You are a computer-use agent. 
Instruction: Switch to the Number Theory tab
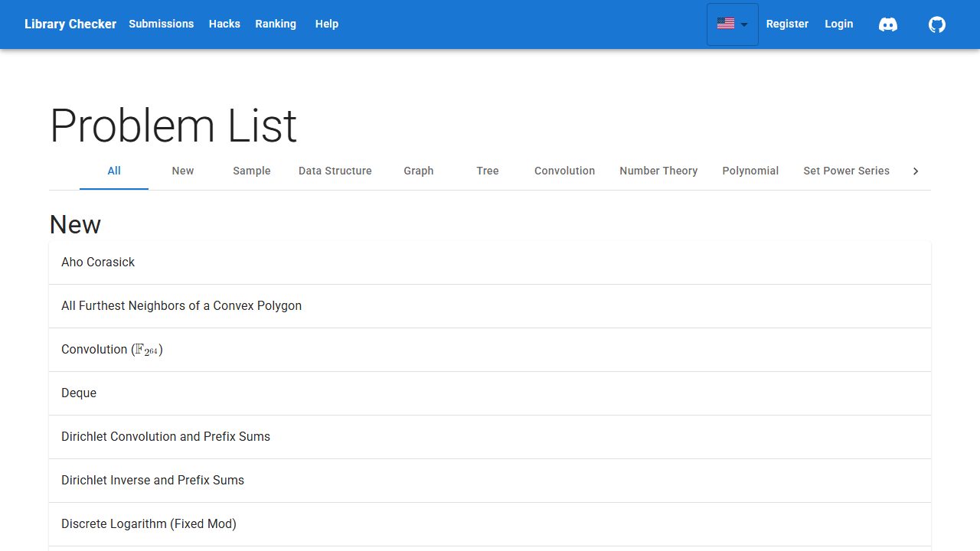pyautogui.click(x=658, y=171)
